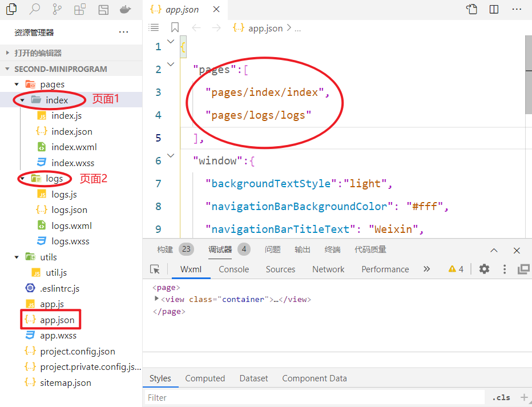Open the app.json file in explorer

pos(57,320)
